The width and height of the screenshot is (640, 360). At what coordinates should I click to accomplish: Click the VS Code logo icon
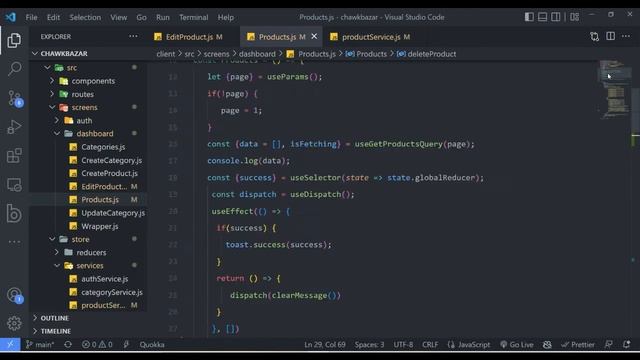click(x=11, y=17)
